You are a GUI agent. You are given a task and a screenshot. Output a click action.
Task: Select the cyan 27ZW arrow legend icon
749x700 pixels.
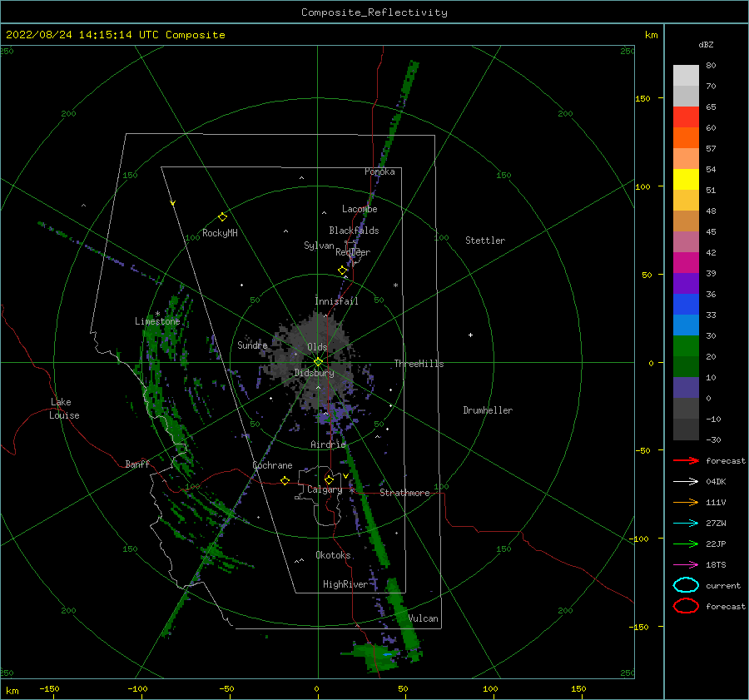pos(686,524)
